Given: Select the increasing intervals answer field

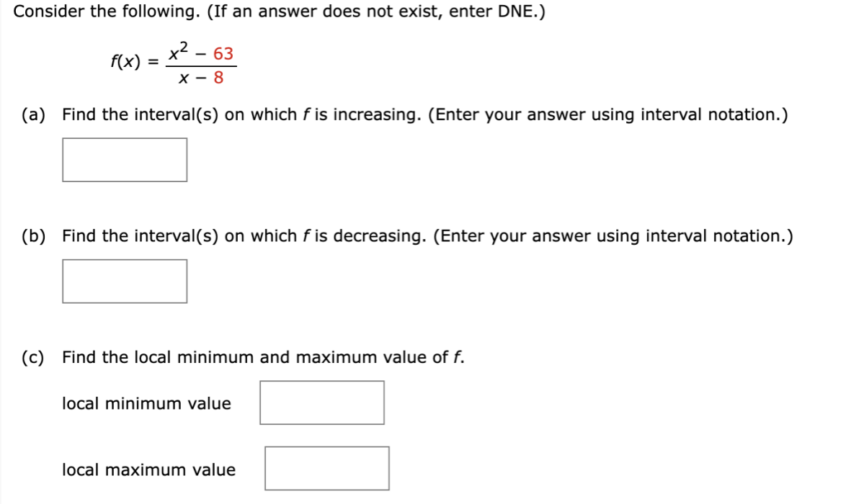Looking at the screenshot, I should point(124,158).
